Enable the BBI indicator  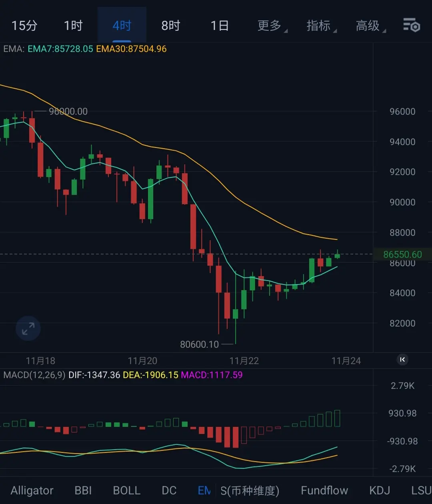pos(83,490)
